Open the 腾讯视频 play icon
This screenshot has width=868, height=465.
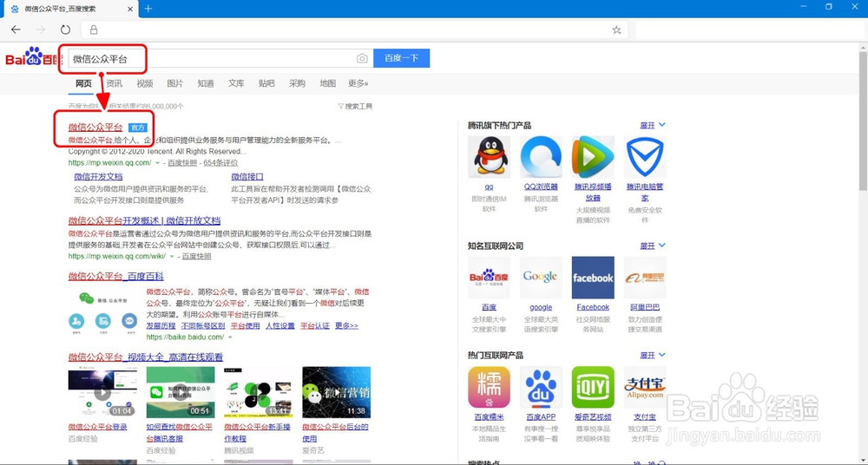(x=593, y=157)
